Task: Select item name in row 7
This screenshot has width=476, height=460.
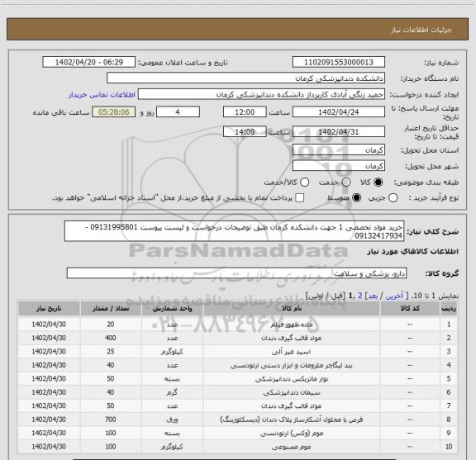Action: [292, 405]
